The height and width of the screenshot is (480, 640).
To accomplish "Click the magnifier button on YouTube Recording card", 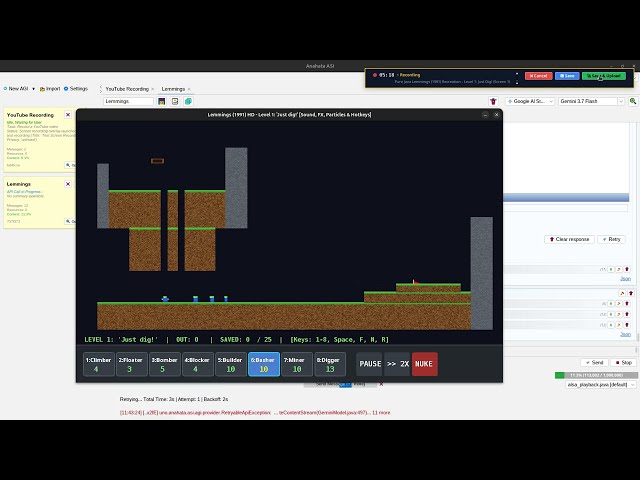I will 69,165.
